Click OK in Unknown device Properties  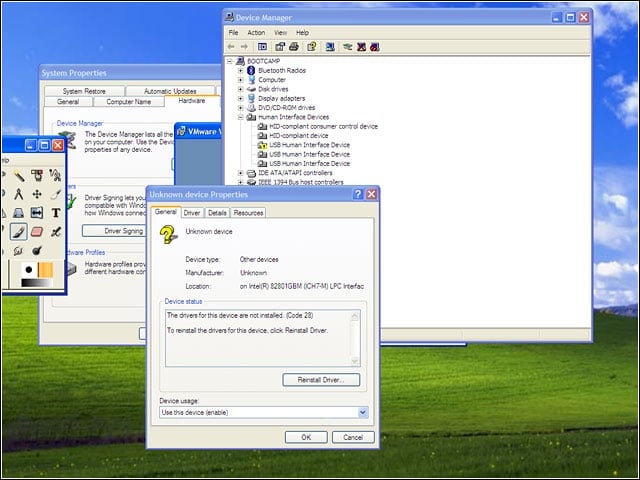[x=306, y=438]
